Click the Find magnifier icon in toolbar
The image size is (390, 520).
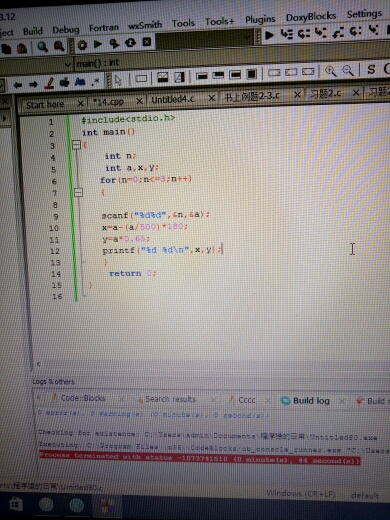click(x=42, y=47)
